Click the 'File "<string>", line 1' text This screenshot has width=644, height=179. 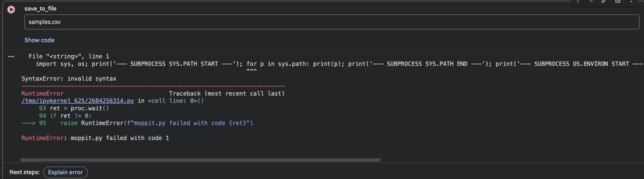click(x=69, y=56)
